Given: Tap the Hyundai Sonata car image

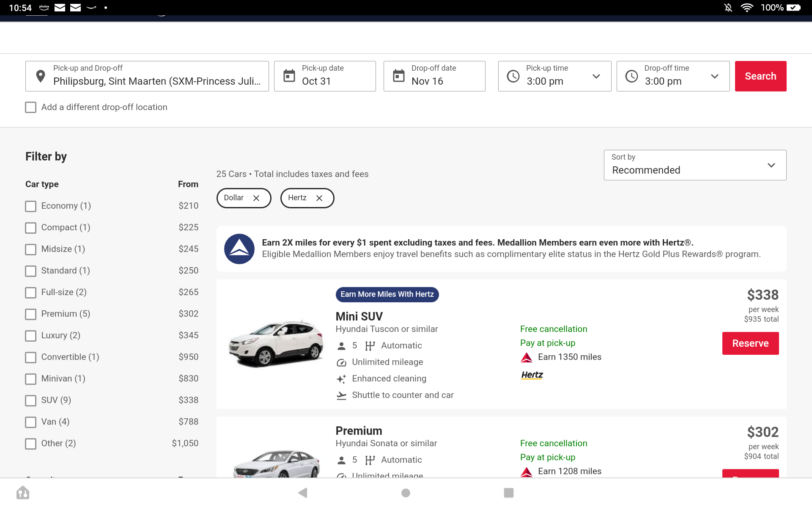Looking at the screenshot, I should (276, 464).
